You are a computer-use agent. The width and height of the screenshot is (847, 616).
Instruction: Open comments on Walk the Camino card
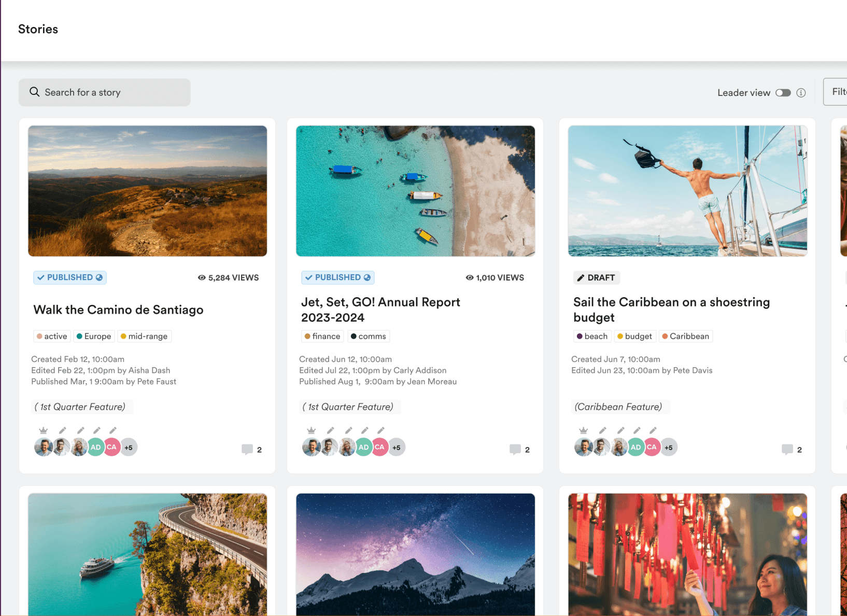pos(252,450)
